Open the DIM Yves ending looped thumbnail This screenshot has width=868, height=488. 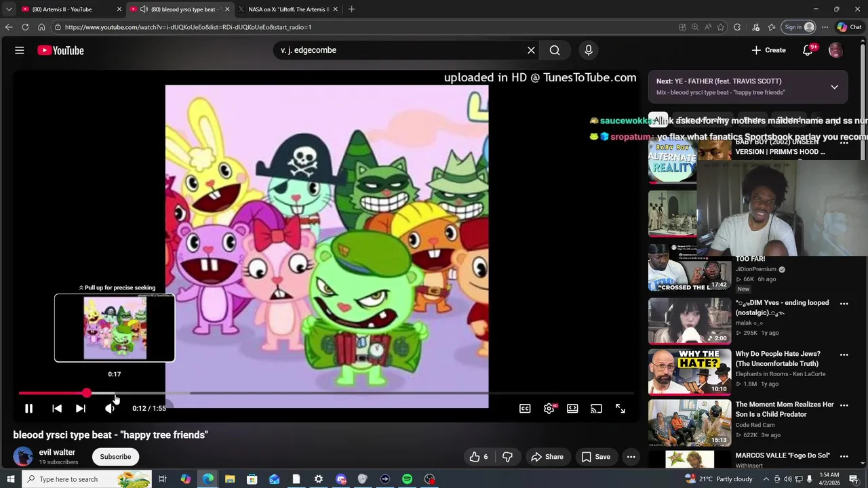(690, 321)
